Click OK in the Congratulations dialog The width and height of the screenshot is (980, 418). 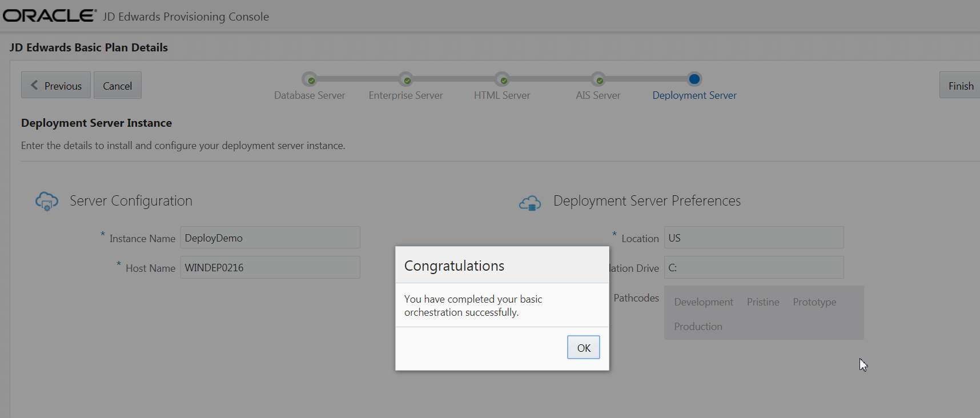583,347
